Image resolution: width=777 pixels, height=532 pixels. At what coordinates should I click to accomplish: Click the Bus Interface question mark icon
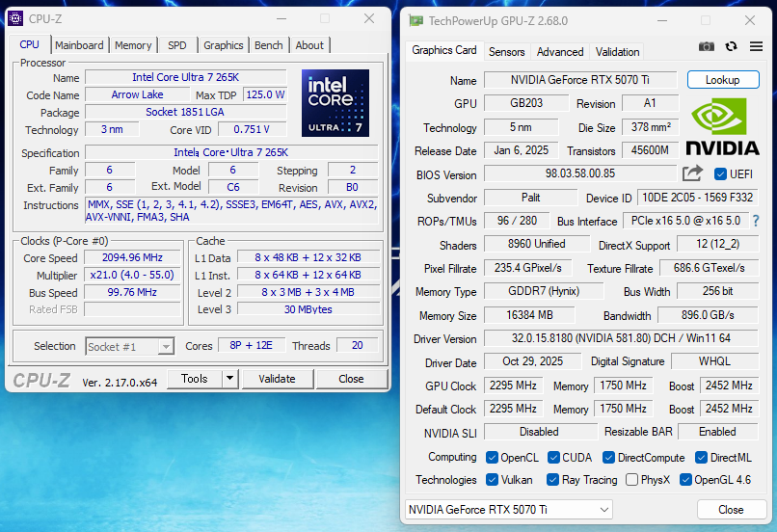coord(756,222)
